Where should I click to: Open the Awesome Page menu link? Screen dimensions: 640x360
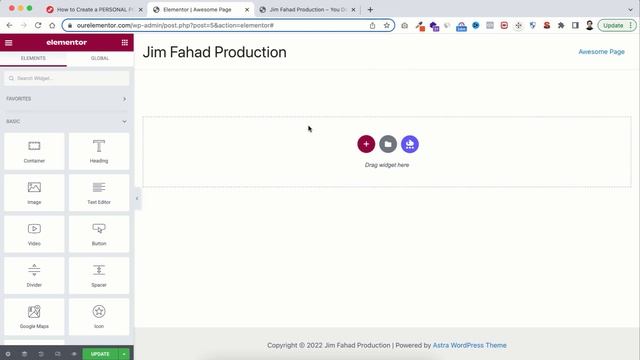[601, 52]
